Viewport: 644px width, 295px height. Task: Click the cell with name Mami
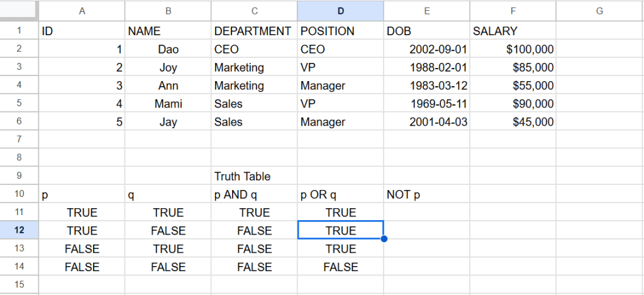[168, 104]
